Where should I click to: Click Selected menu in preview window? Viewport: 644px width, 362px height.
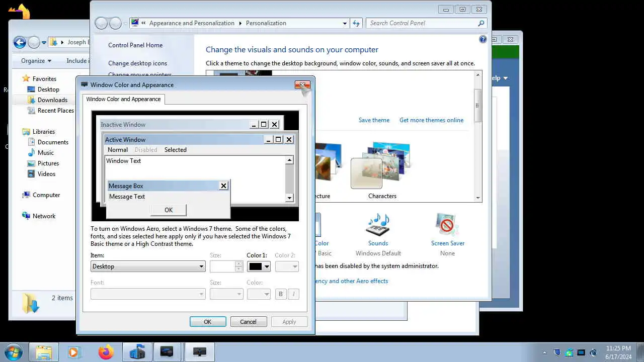click(176, 150)
